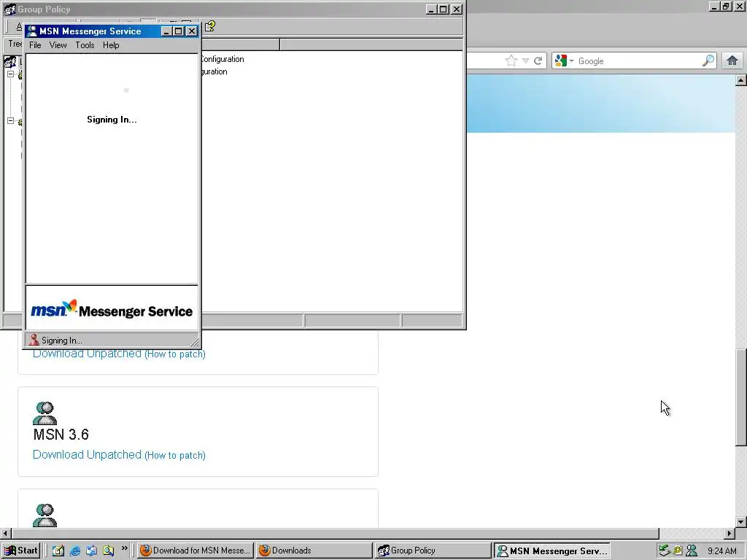747x560 pixels.
Task: Click the MSN Messenger title bar icon
Action: click(32, 31)
